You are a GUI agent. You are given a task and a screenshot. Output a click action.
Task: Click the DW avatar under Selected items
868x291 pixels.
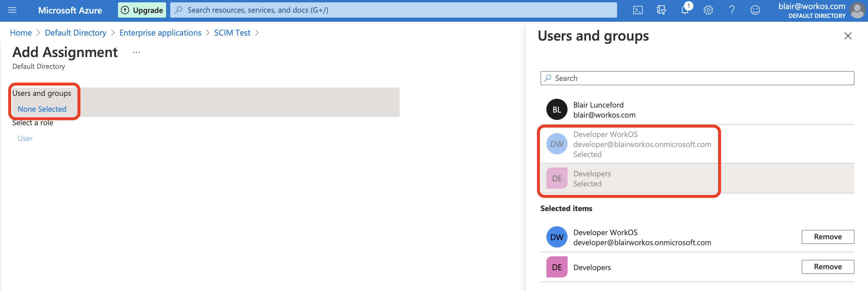(x=557, y=237)
